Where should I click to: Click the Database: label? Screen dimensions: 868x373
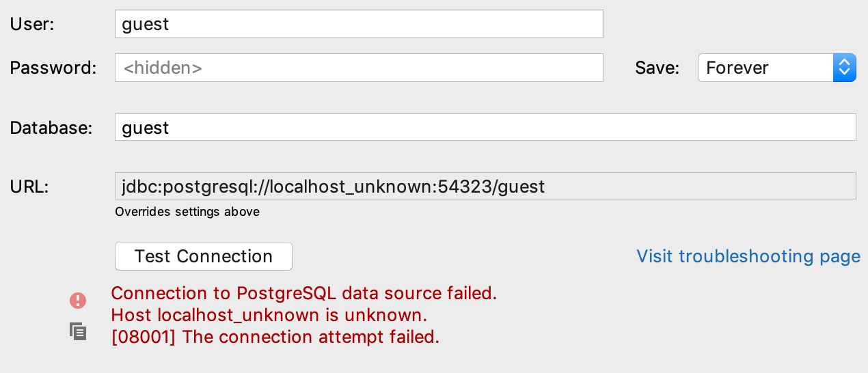51,127
